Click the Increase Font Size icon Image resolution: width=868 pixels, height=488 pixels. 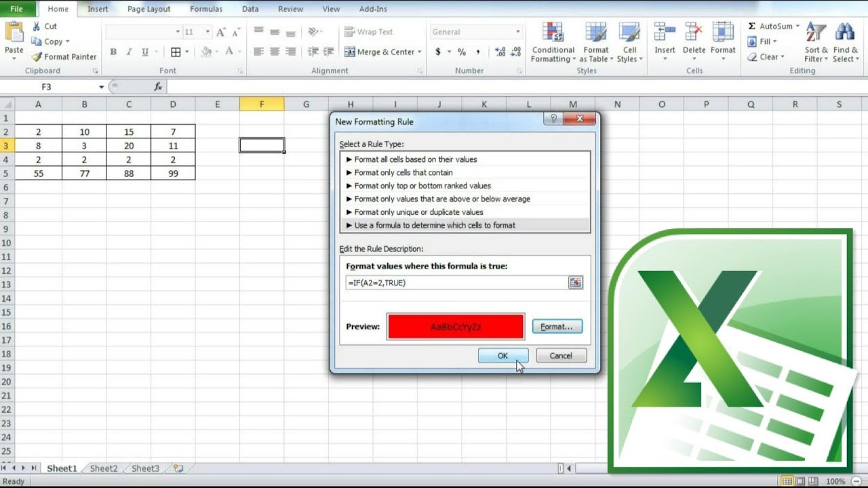[x=221, y=32]
